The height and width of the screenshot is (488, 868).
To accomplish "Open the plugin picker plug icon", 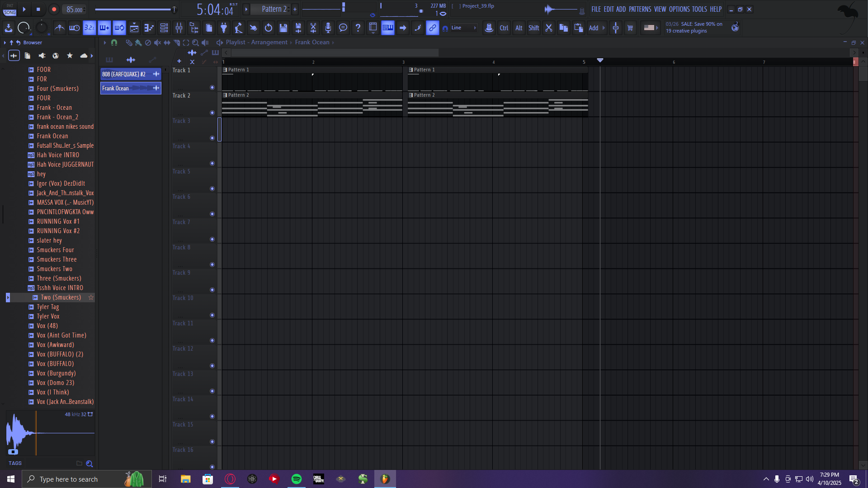I will pyautogui.click(x=224, y=28).
